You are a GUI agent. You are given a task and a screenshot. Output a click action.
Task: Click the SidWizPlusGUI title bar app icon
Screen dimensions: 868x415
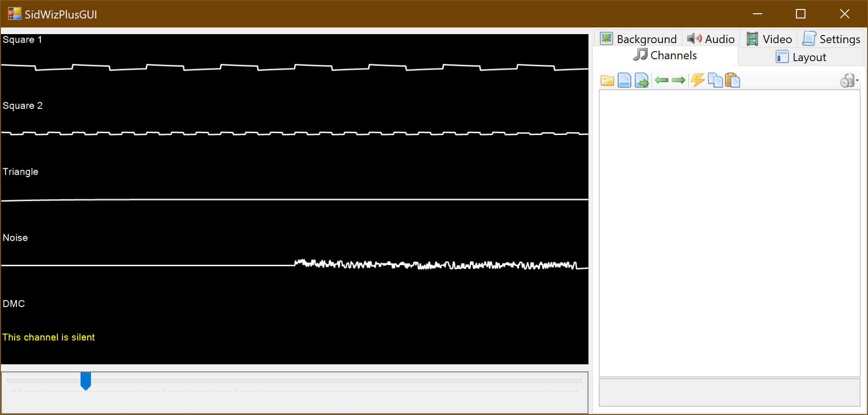click(x=15, y=14)
